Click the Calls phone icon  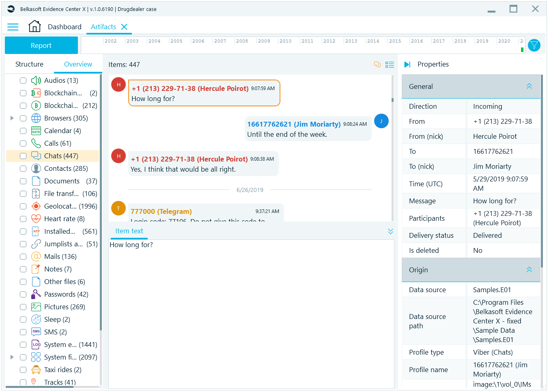point(36,143)
